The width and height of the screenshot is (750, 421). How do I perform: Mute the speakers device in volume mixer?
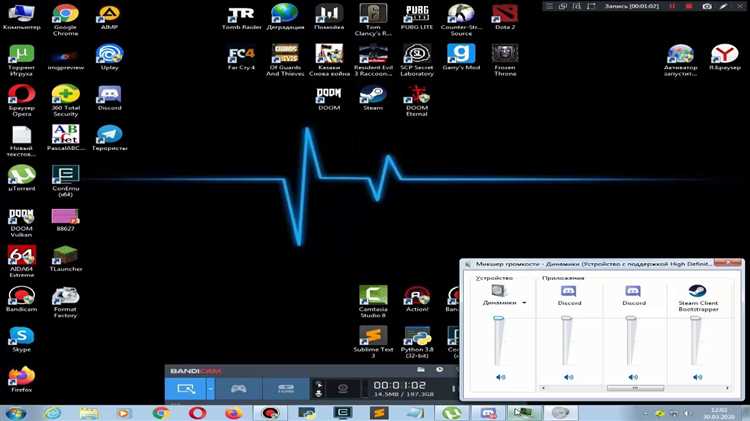pos(500,377)
